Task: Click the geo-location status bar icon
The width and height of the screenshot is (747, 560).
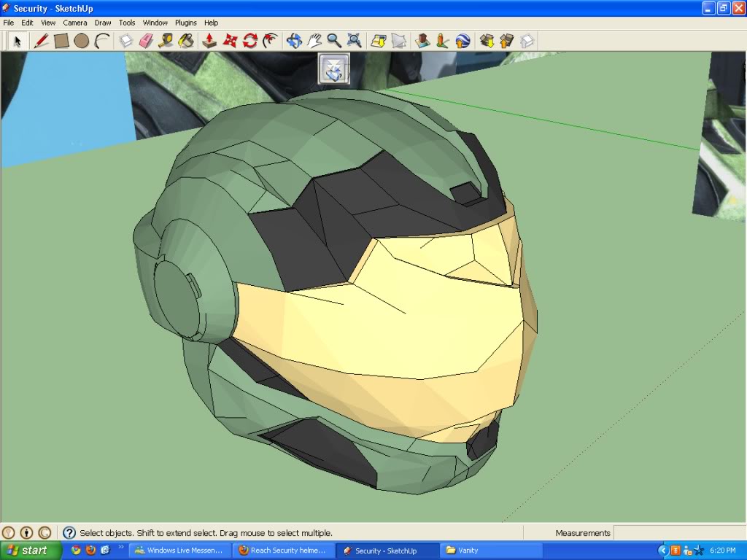Action: pos(9,532)
